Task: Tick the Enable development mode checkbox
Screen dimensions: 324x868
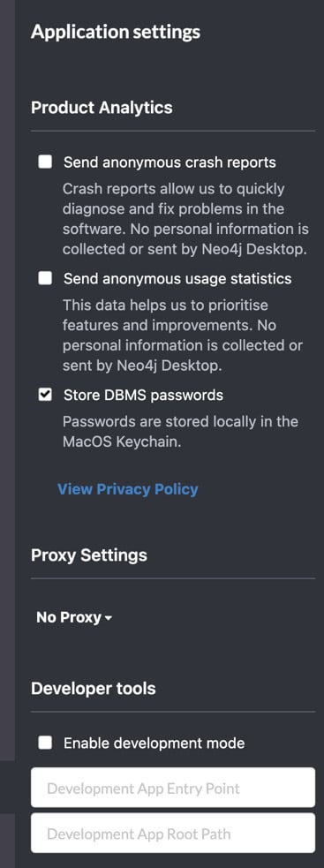Action: (45, 743)
